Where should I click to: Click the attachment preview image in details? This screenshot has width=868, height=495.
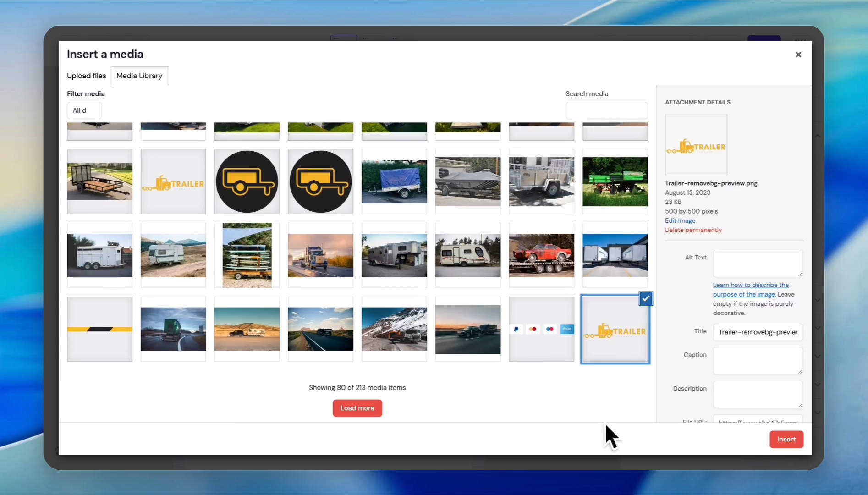[696, 145]
